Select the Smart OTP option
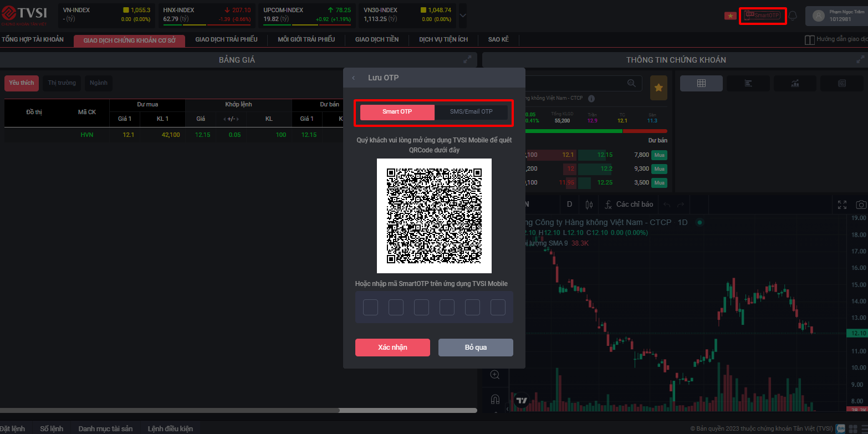The width and height of the screenshot is (868, 434). (x=397, y=112)
